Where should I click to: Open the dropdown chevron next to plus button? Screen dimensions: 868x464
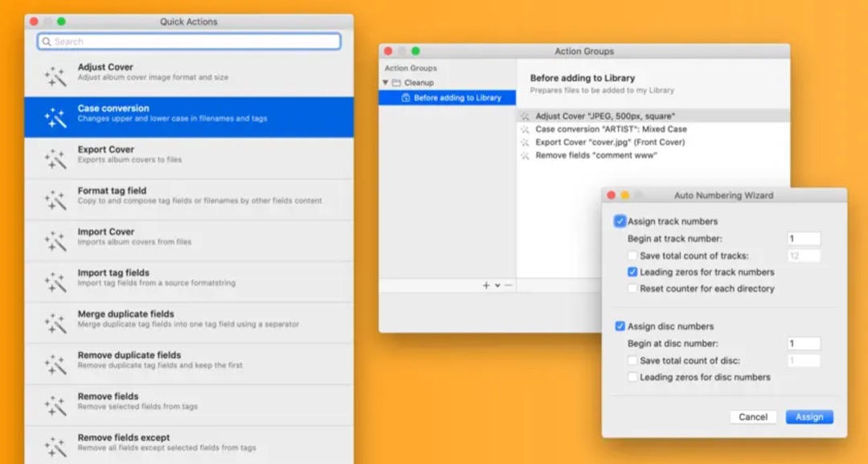point(497,285)
